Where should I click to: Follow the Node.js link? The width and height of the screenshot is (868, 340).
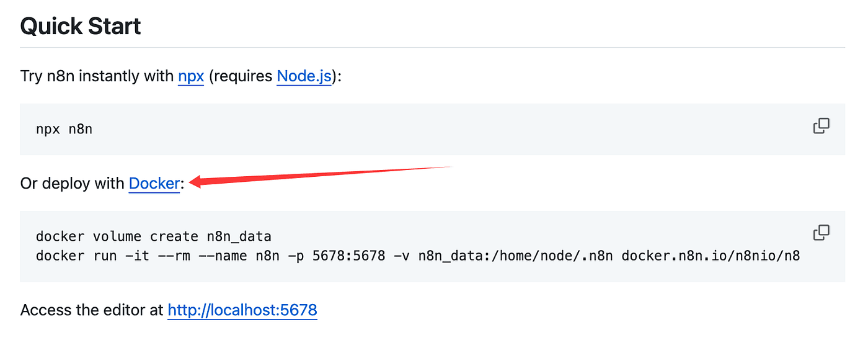304,76
